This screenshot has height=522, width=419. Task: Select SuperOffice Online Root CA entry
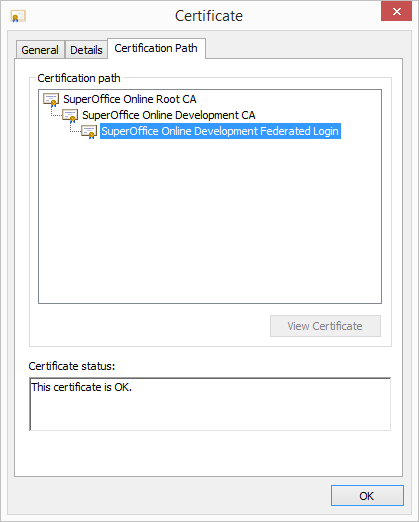click(130, 99)
